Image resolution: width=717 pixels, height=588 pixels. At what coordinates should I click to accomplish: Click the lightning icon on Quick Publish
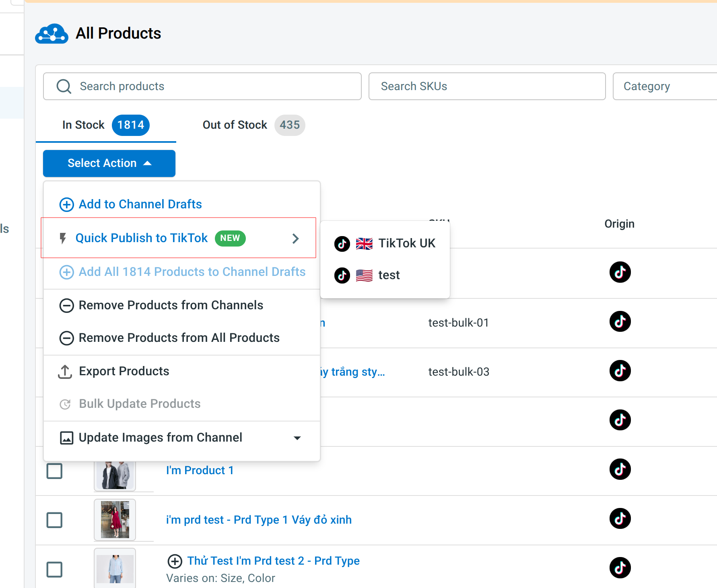[x=63, y=238]
